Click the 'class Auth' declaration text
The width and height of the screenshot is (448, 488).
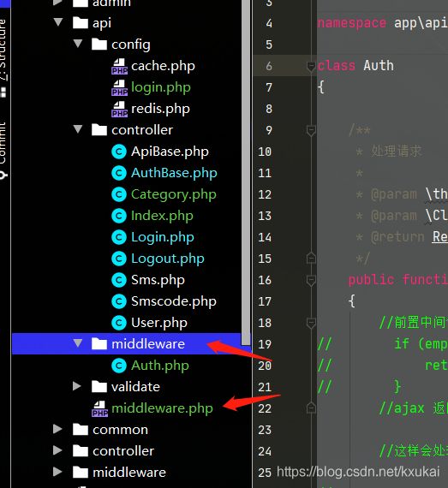[x=355, y=66]
